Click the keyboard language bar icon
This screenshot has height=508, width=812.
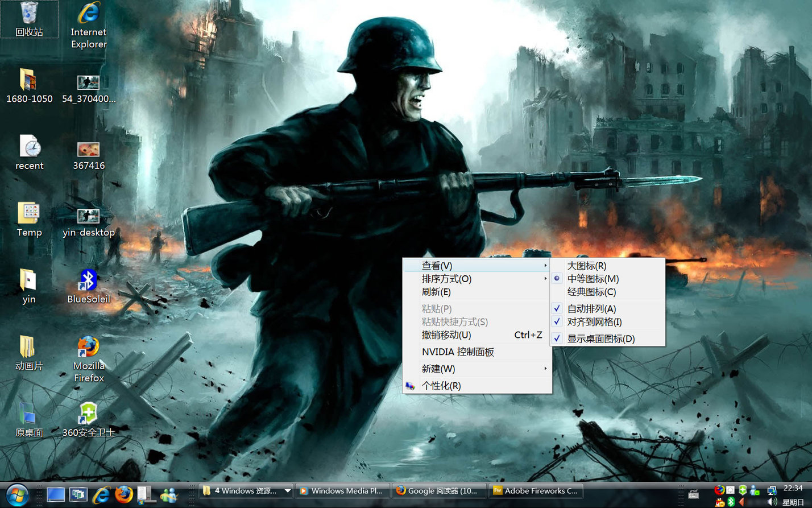point(694,494)
